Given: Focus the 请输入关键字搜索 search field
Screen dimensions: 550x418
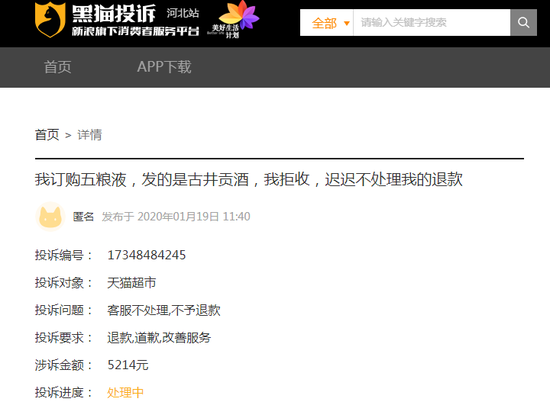Looking at the screenshot, I should [432, 23].
